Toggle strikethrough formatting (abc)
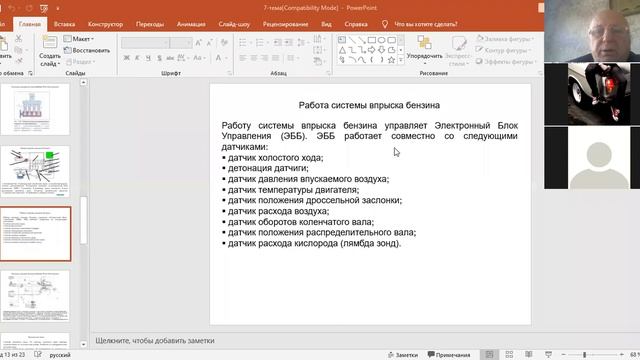Screen dimensions: 640x360 170,58
